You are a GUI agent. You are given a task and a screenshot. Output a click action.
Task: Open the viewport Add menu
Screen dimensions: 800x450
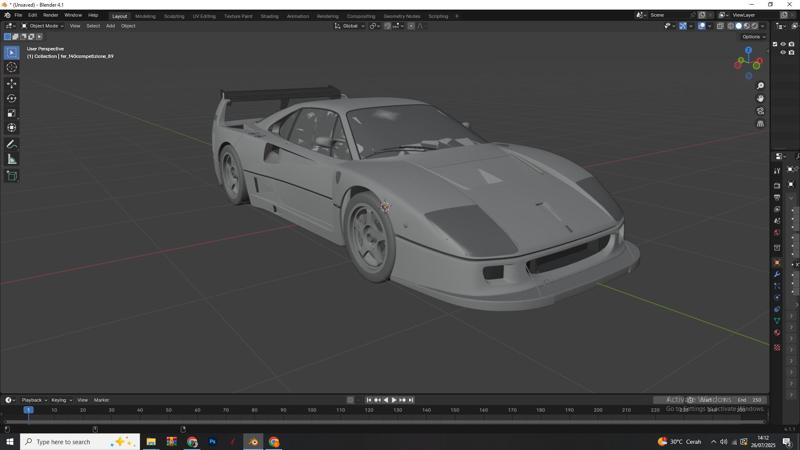point(110,26)
